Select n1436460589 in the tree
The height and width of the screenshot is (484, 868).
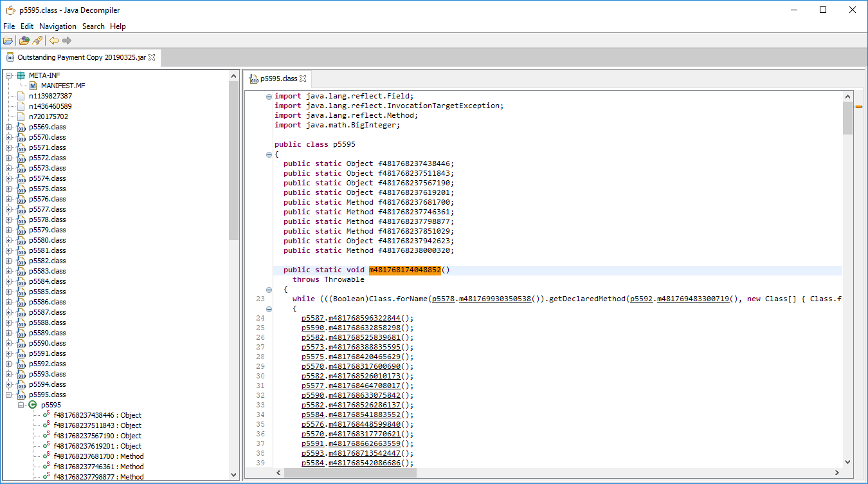point(50,106)
